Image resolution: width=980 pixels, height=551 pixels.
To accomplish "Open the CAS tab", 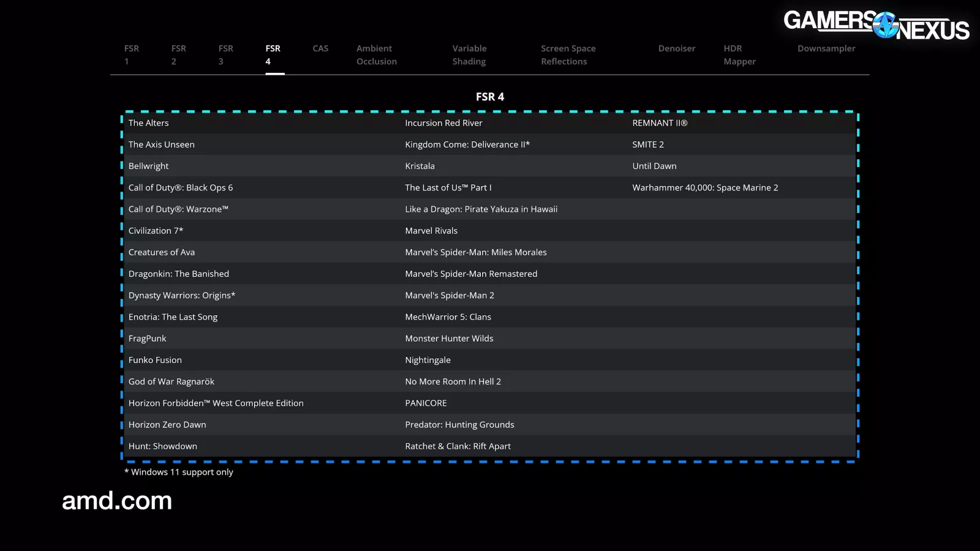I will click(320, 48).
